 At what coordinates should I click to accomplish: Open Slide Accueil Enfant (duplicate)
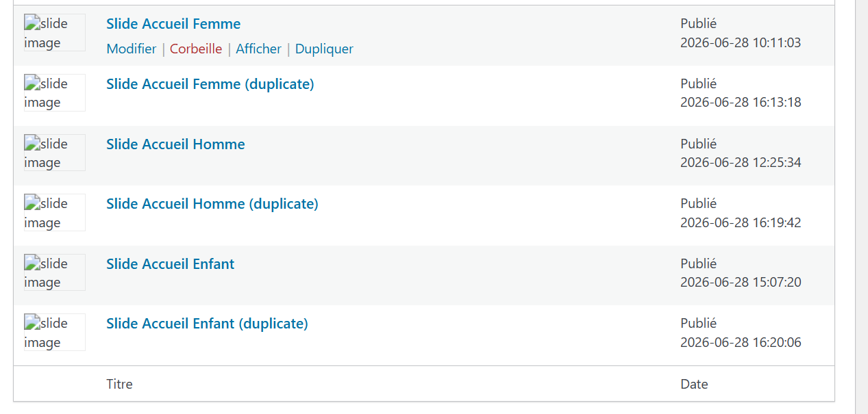(207, 324)
